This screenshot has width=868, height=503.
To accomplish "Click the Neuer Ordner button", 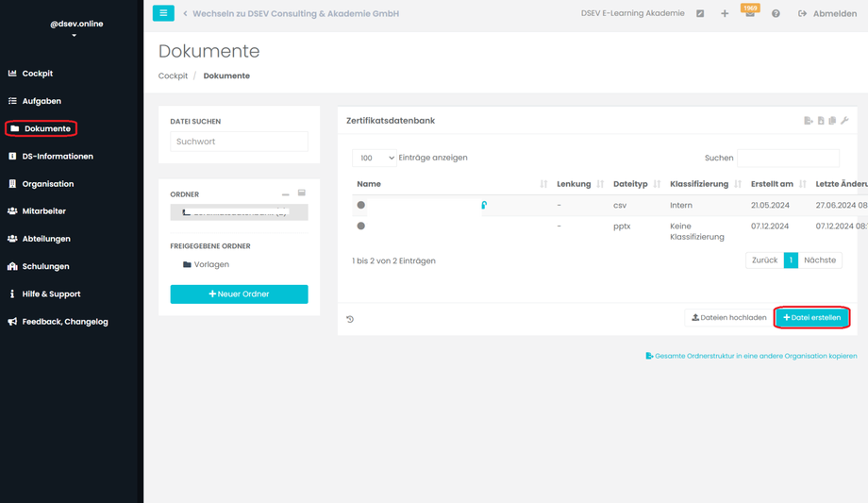I will [239, 294].
